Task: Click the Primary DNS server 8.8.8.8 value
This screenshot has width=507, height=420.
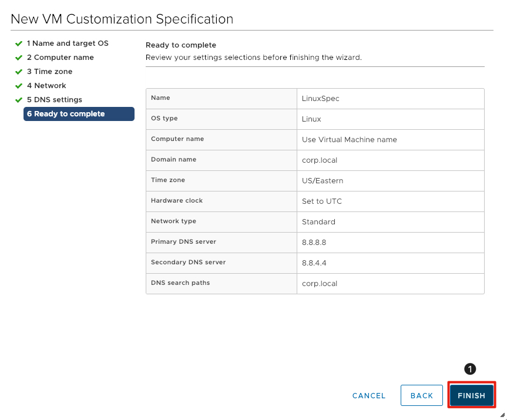Action: point(314,243)
